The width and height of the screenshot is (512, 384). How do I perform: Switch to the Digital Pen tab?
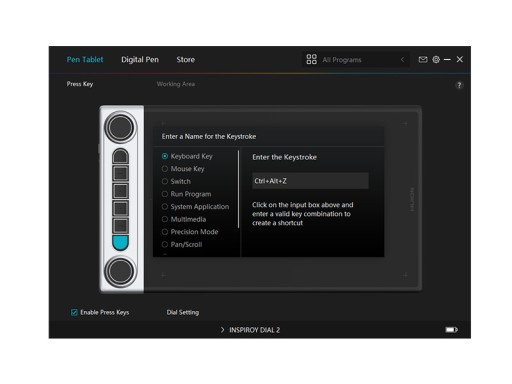point(140,60)
